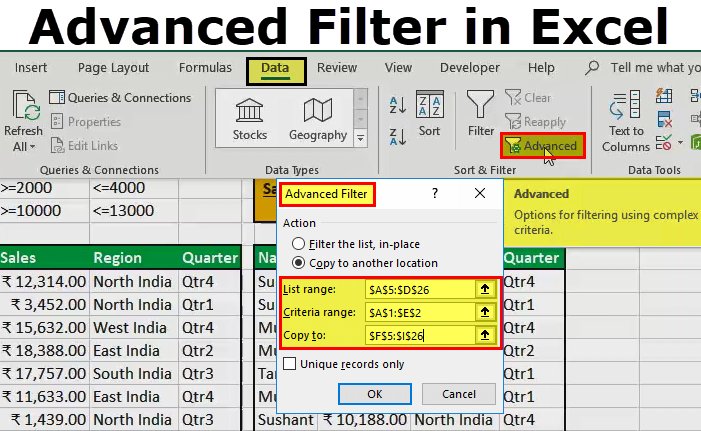Select the Geography data type
This screenshot has width=701, height=431.
tap(318, 119)
